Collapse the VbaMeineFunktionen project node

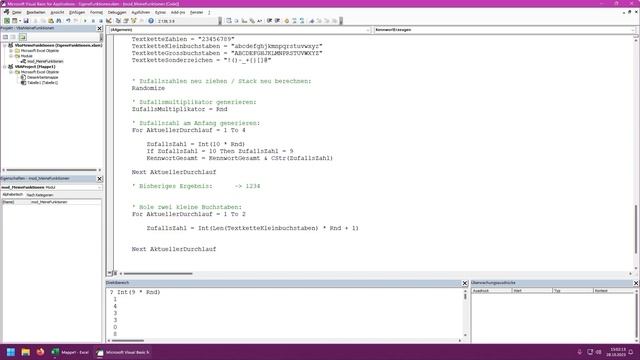[x=5, y=45]
